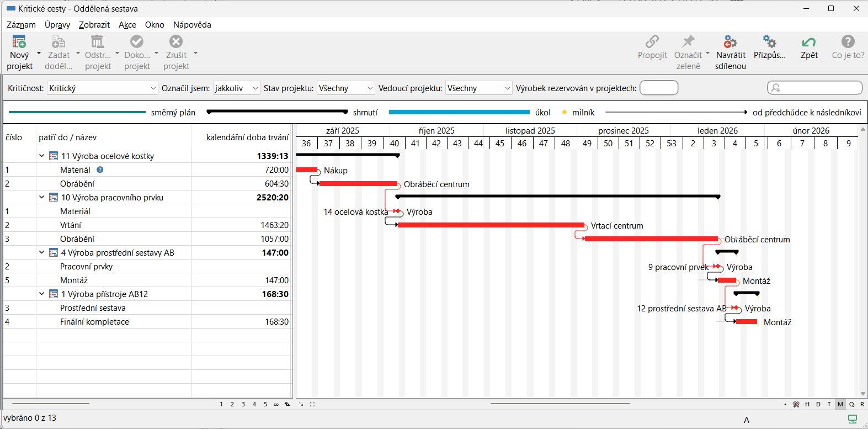868x429 pixels.
Task: Open the Nápověda menu
Action: [192, 25]
